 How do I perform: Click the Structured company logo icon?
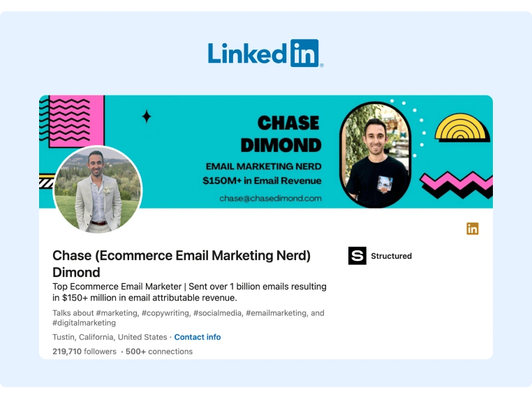[x=357, y=256]
